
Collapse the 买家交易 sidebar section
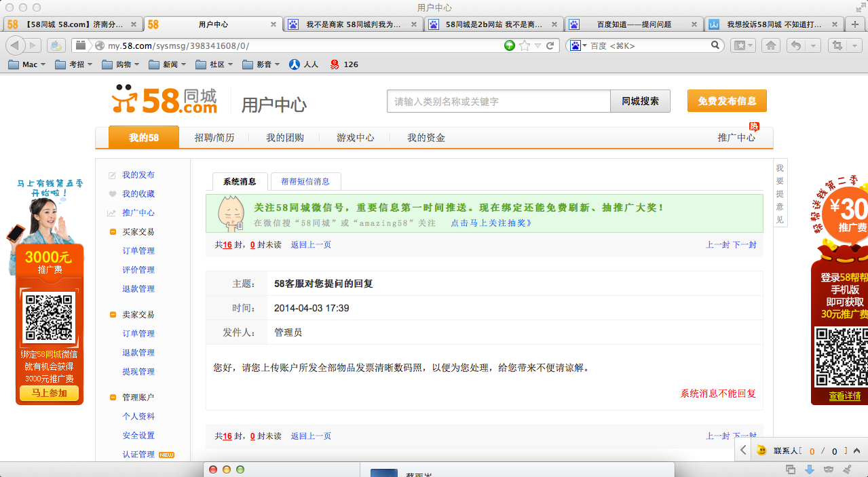tap(113, 232)
